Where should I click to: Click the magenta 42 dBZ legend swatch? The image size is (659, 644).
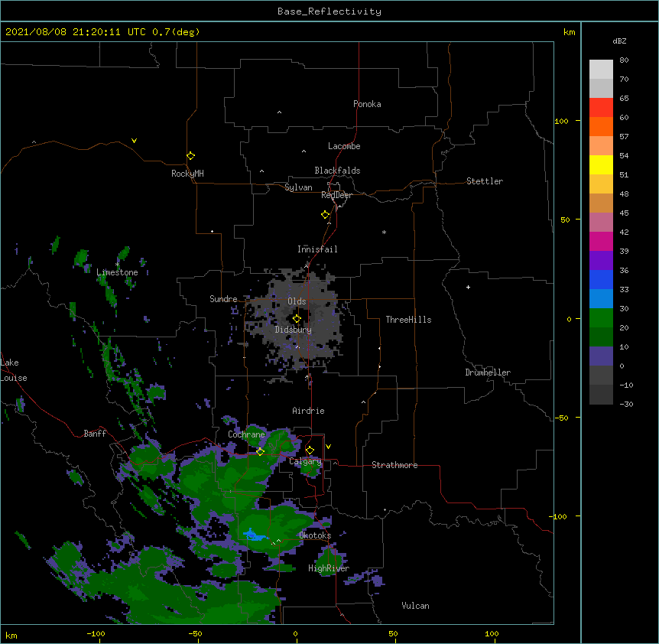601,241
